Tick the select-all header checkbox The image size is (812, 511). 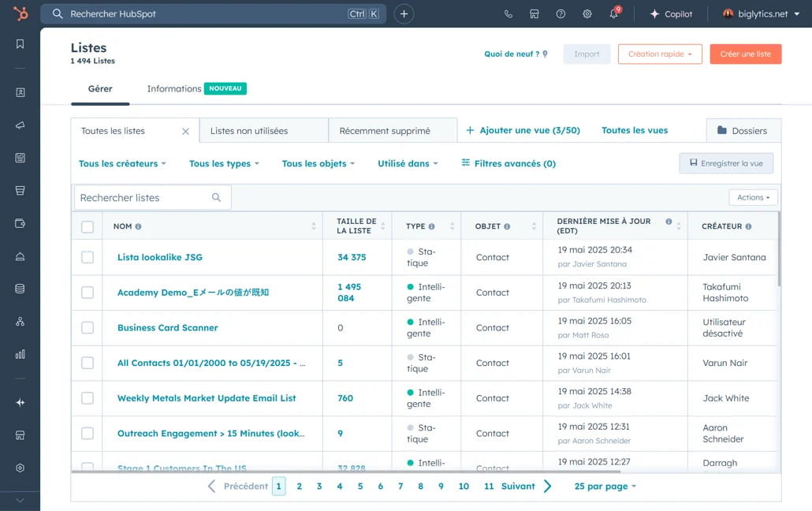click(x=88, y=226)
